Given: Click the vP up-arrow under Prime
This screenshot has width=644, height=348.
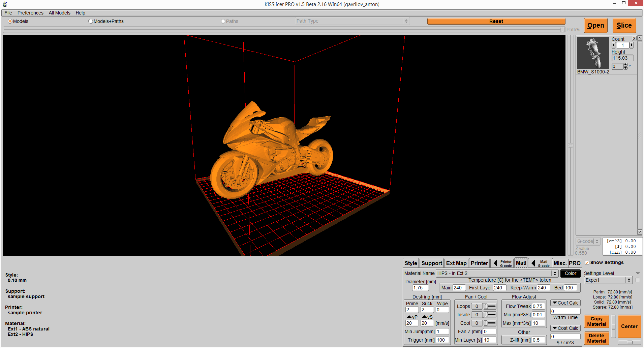Looking at the screenshot, I should 409,317.
